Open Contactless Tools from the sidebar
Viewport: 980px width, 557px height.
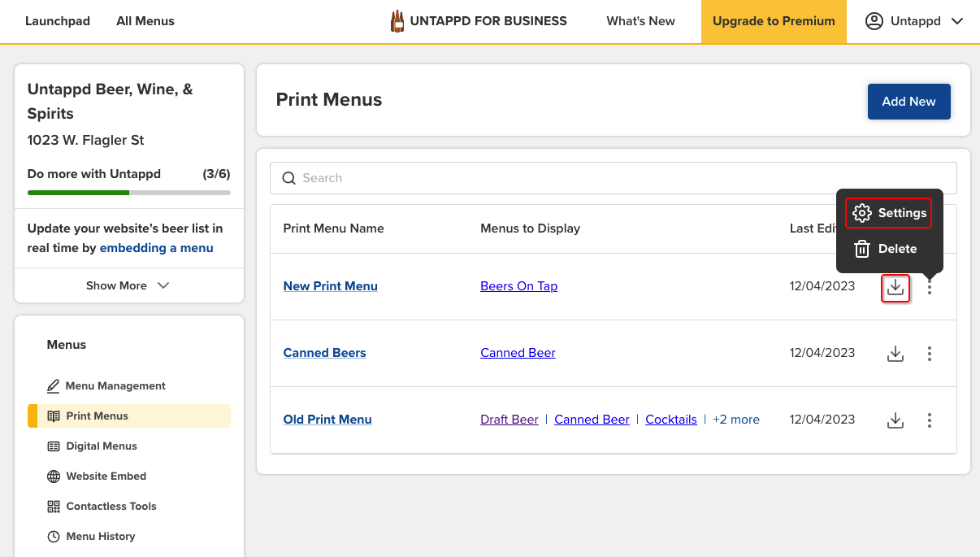tap(111, 506)
